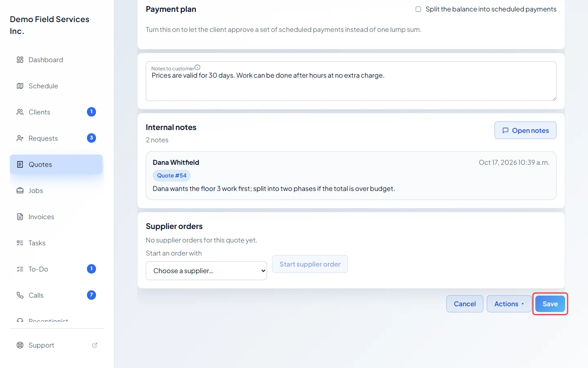The width and height of the screenshot is (588, 368).
Task: Click the To-Do checklist icon
Action: (x=20, y=269)
